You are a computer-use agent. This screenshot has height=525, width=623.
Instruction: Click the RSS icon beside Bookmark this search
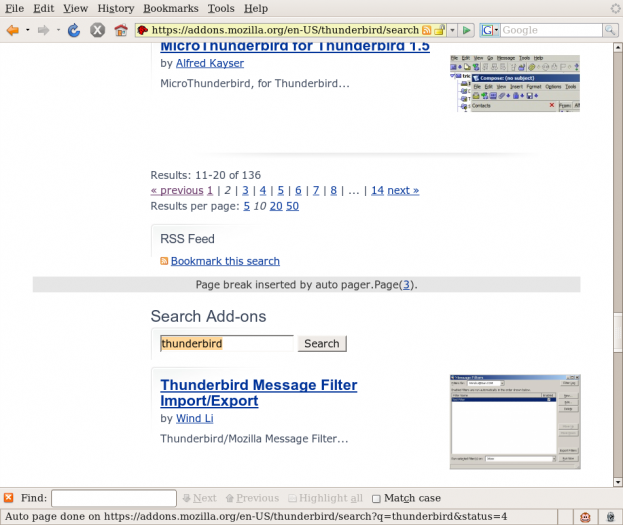pos(164,261)
